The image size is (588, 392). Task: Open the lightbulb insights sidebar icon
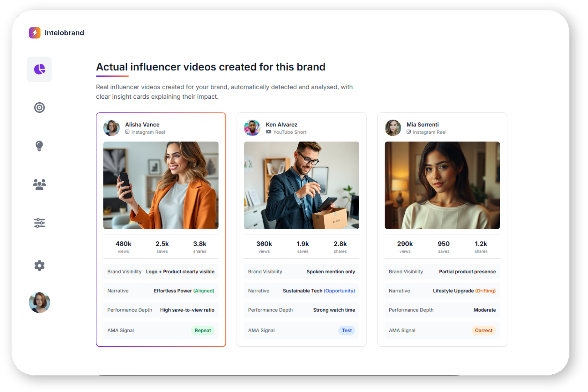(39, 146)
